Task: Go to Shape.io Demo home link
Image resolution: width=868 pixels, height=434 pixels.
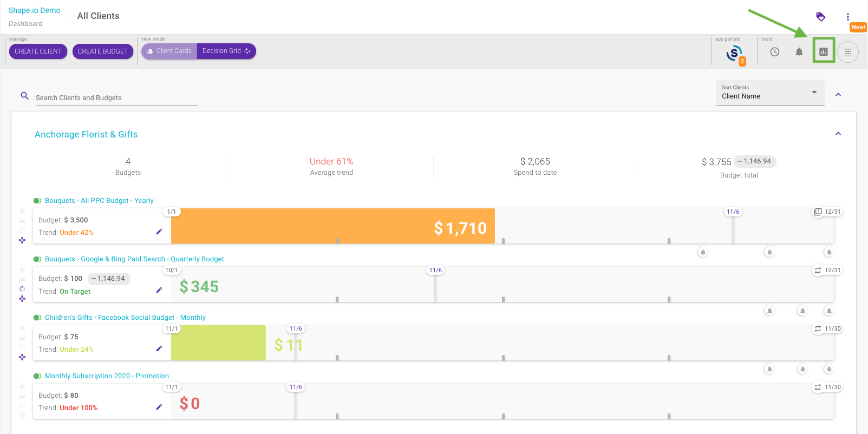Action: pyautogui.click(x=35, y=10)
